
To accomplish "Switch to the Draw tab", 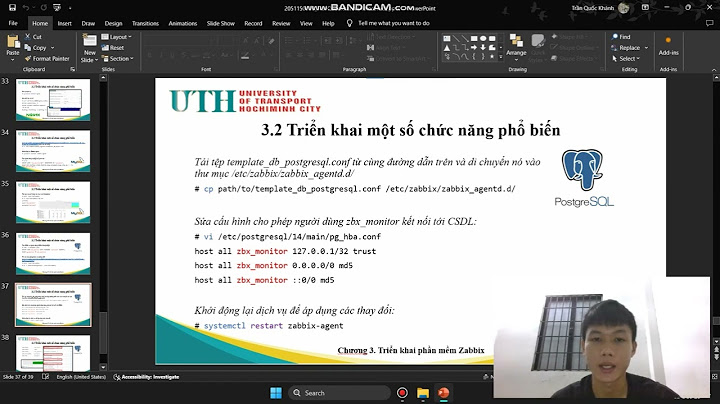I will (88, 23).
